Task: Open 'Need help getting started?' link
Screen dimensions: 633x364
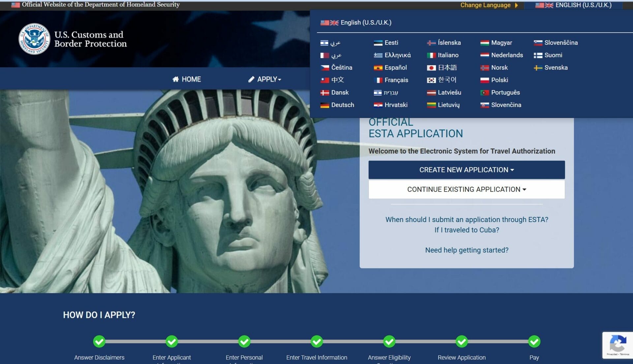Action: (467, 250)
